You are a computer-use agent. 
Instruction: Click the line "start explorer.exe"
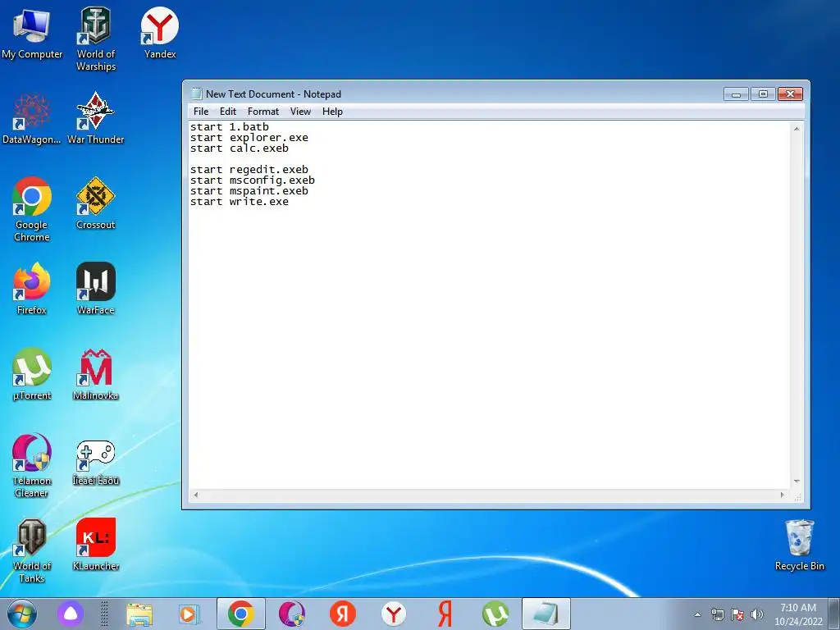click(249, 138)
